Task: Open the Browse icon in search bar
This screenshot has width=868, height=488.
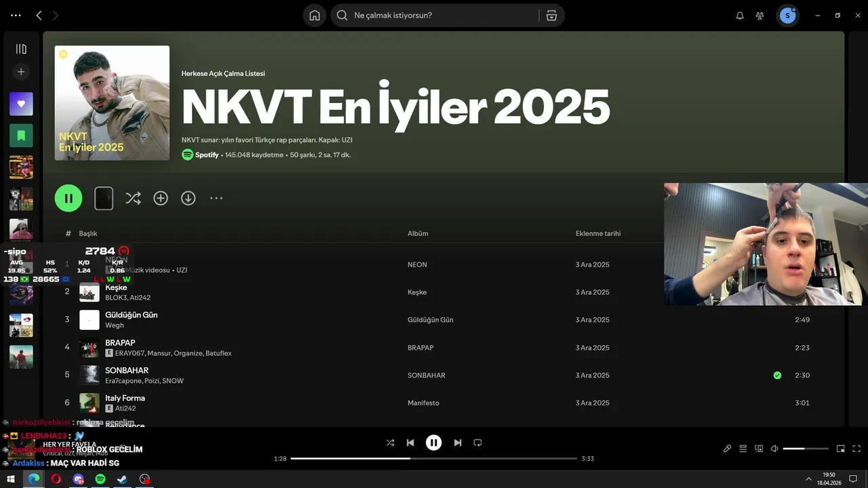Action: pyautogui.click(x=551, y=15)
